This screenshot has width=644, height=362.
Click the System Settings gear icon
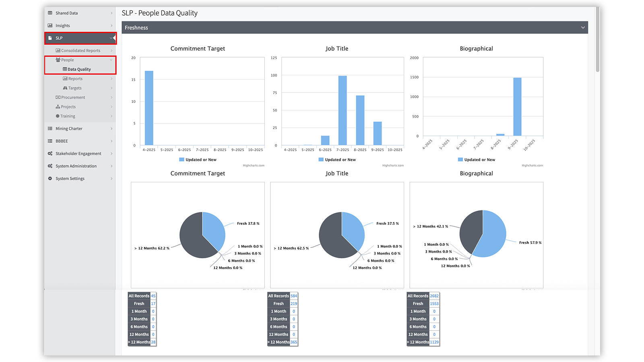(x=50, y=179)
